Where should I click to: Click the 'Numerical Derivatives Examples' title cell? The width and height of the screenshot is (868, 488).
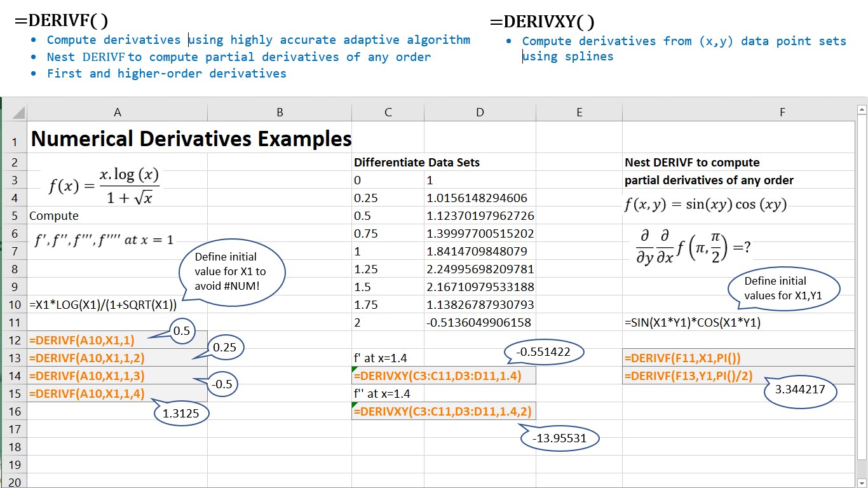[x=191, y=139]
